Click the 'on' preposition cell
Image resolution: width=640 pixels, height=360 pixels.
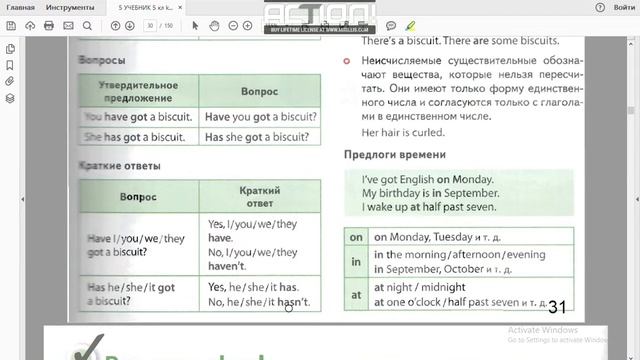(356, 237)
